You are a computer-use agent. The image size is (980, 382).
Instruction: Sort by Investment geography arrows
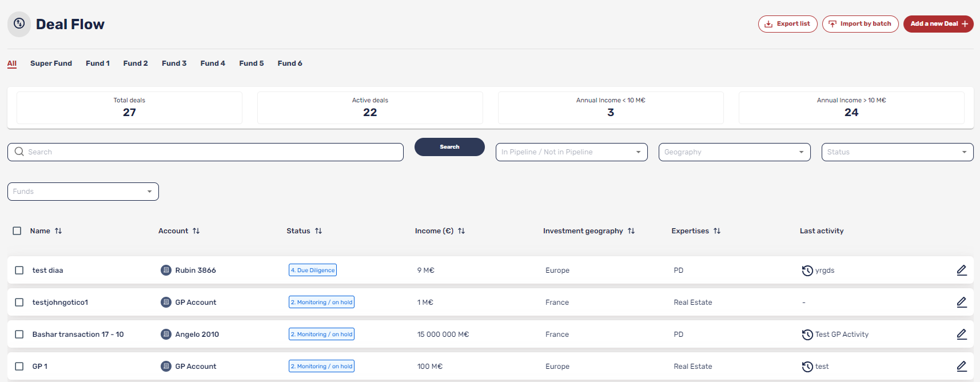click(x=631, y=231)
